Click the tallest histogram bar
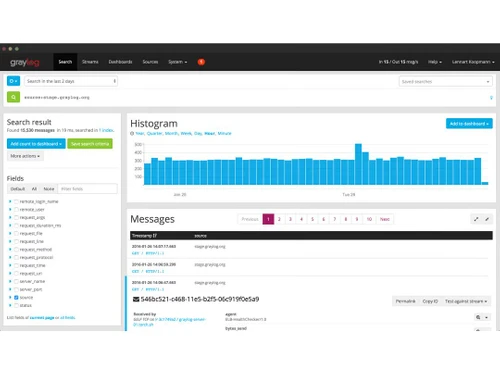The width and height of the screenshot is (500, 375). [358, 164]
